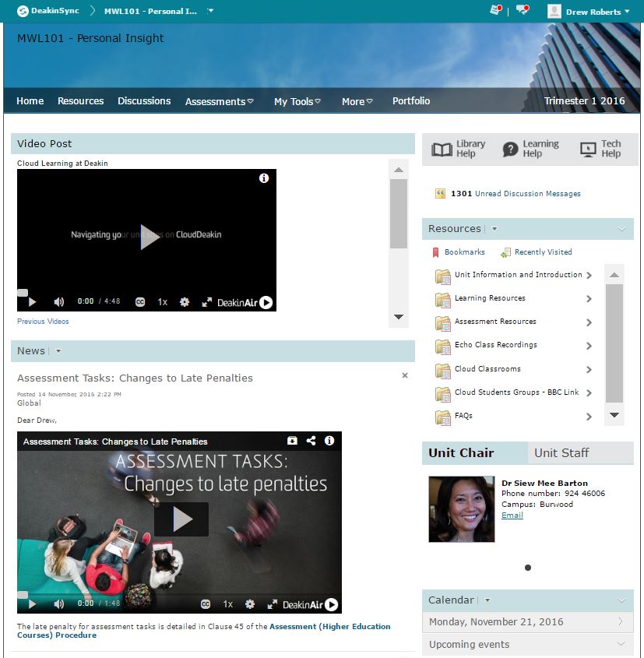Expand Cloud Classrooms arrow
The height and width of the screenshot is (658, 644).
click(x=589, y=369)
